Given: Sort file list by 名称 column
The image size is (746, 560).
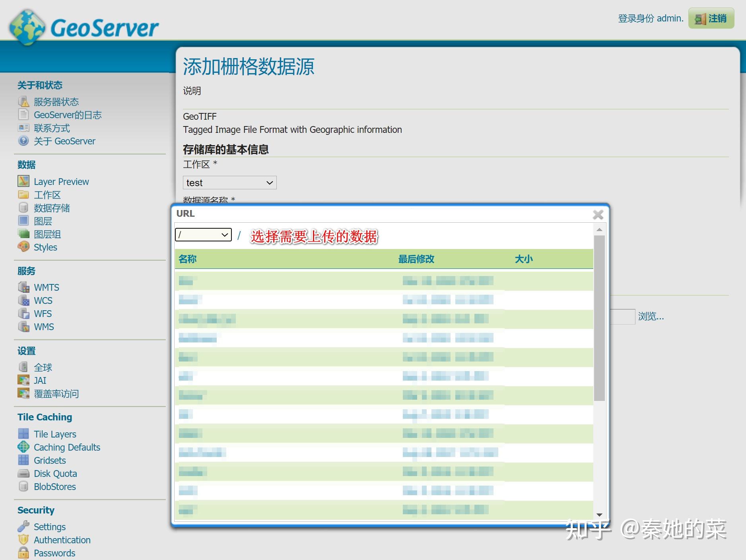Looking at the screenshot, I should [x=188, y=259].
